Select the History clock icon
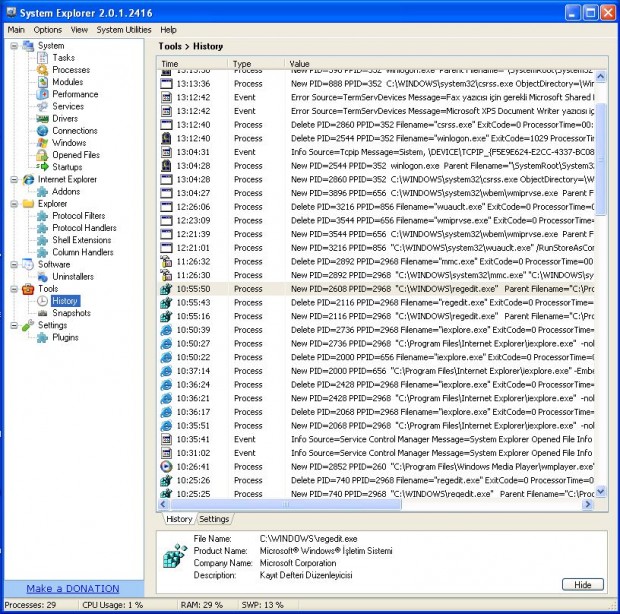The image size is (620, 614). click(42, 301)
